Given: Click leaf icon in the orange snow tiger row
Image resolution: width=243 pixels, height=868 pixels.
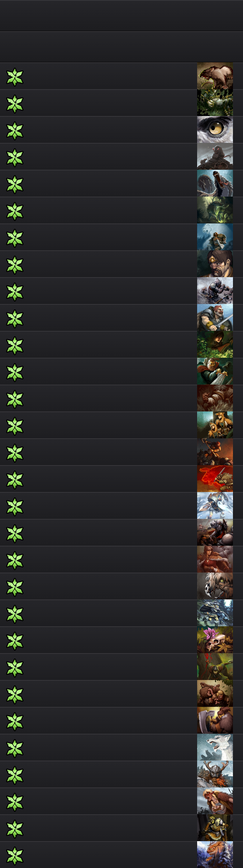Looking at the screenshot, I should tap(15, 855).
